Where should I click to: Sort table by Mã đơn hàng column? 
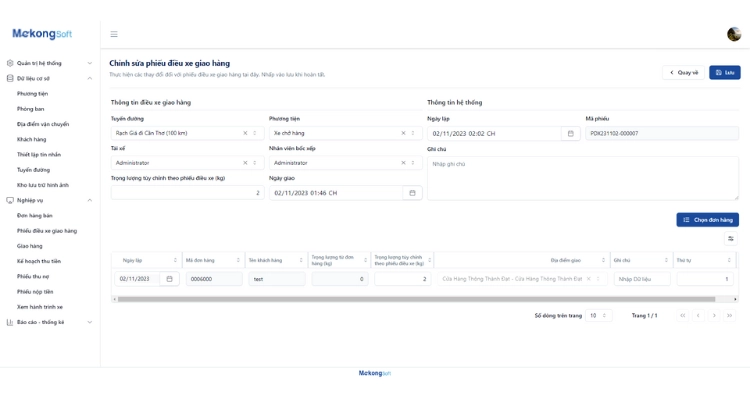238,260
